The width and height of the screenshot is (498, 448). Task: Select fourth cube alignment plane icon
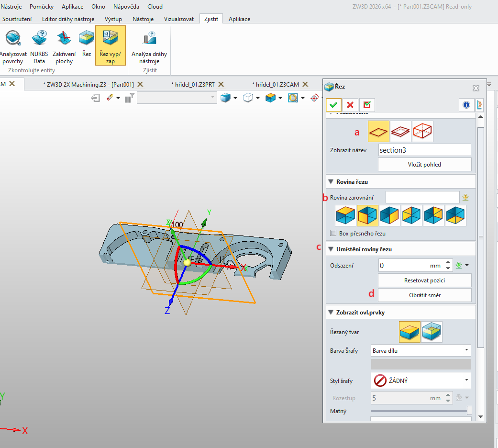coord(411,215)
